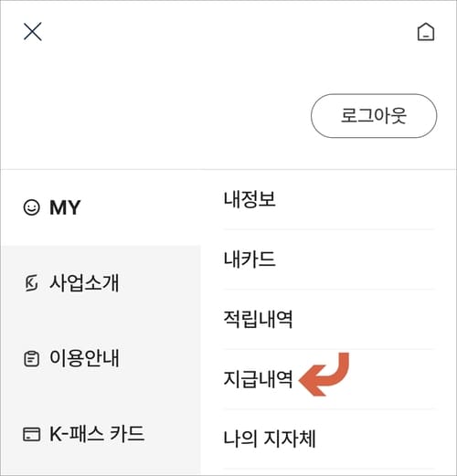457x476 pixels.
Task: Click the 로그아웃 button
Action: 374,116
